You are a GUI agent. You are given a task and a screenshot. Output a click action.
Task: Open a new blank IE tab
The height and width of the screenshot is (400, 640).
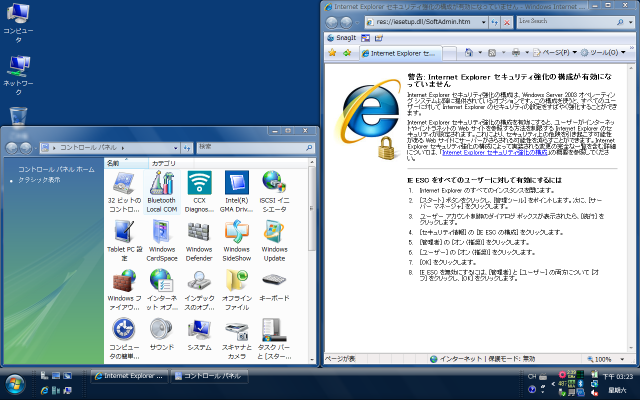(x=449, y=53)
